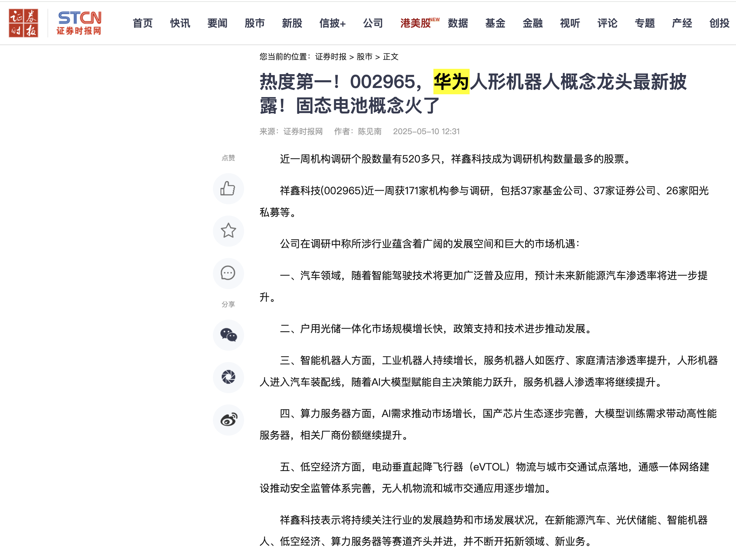Share via the camera shutter icon

[228, 377]
